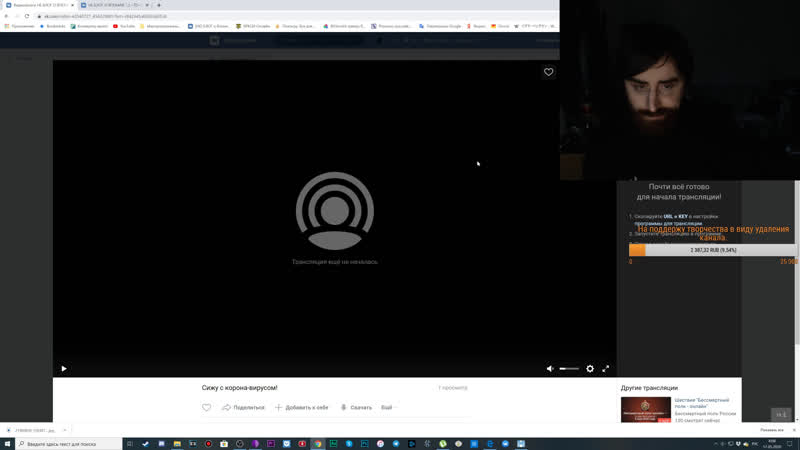
Task: Click Добавить к себе button
Action: pos(302,407)
